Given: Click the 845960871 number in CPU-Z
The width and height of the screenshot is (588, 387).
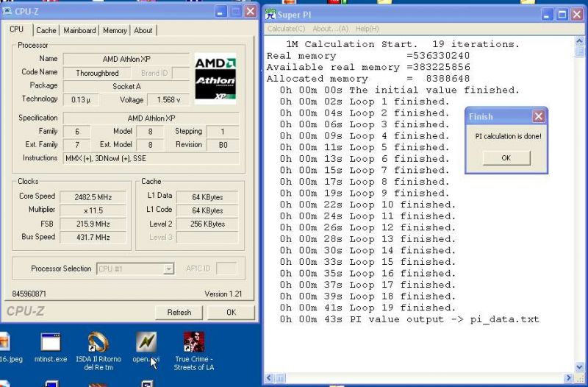Looking at the screenshot, I should (29, 294).
